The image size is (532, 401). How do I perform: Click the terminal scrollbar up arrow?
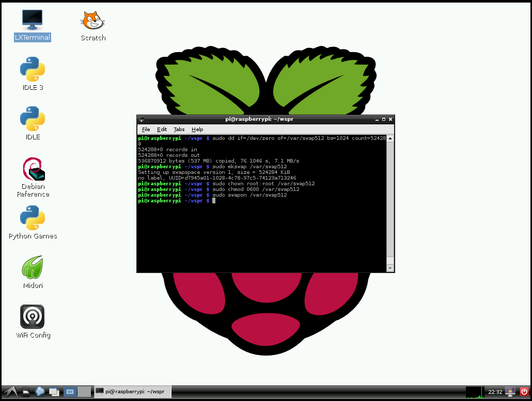point(390,138)
